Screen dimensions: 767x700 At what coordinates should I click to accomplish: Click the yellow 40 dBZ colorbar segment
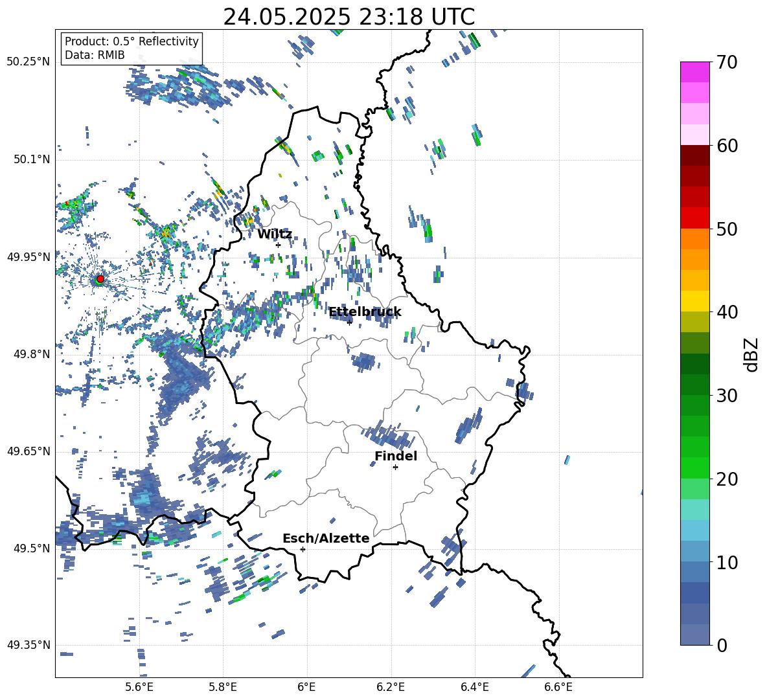tap(694, 301)
